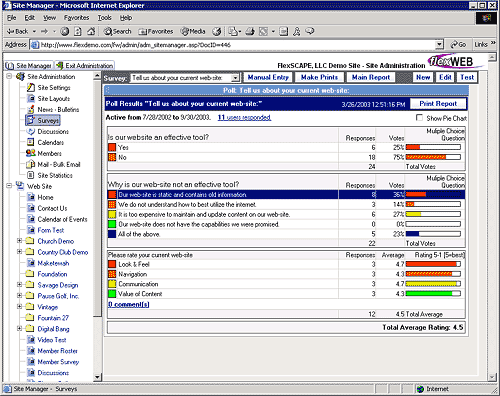500x396 pixels.
Task: Open the Calendars icon in tree
Action: click(31, 142)
